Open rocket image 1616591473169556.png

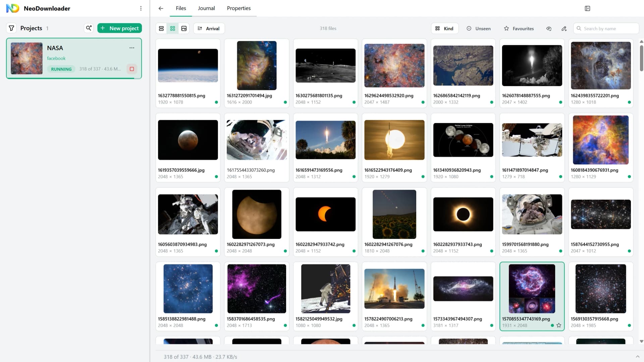click(x=325, y=140)
